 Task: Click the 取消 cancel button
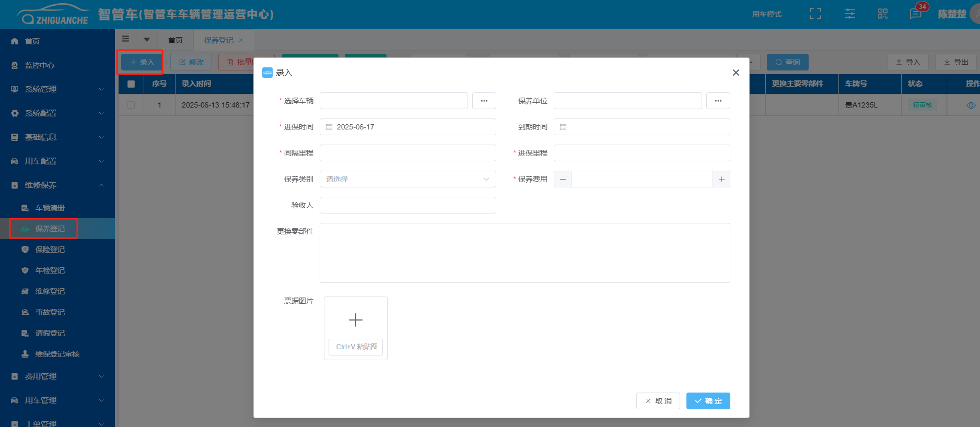tap(658, 401)
